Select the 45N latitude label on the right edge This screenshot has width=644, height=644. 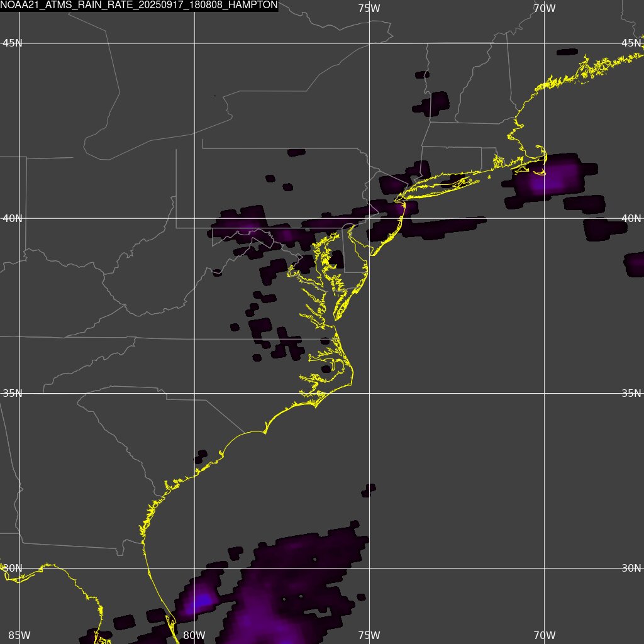pos(631,43)
